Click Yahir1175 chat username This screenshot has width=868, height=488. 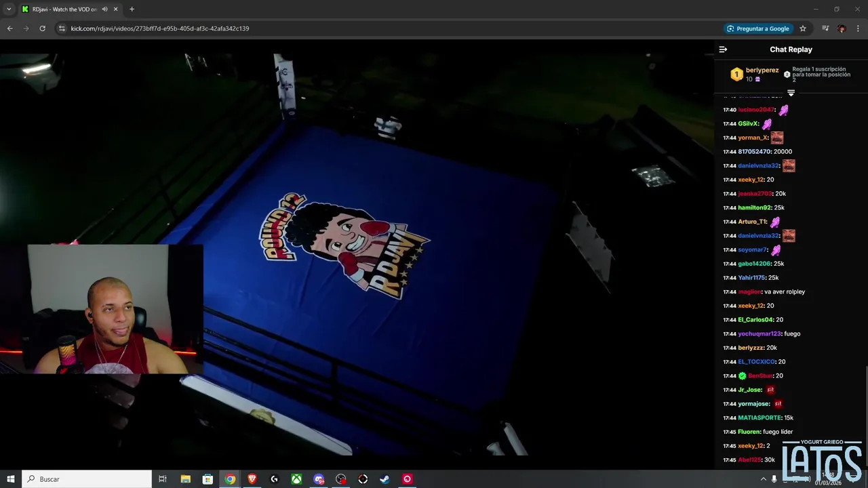751,278
